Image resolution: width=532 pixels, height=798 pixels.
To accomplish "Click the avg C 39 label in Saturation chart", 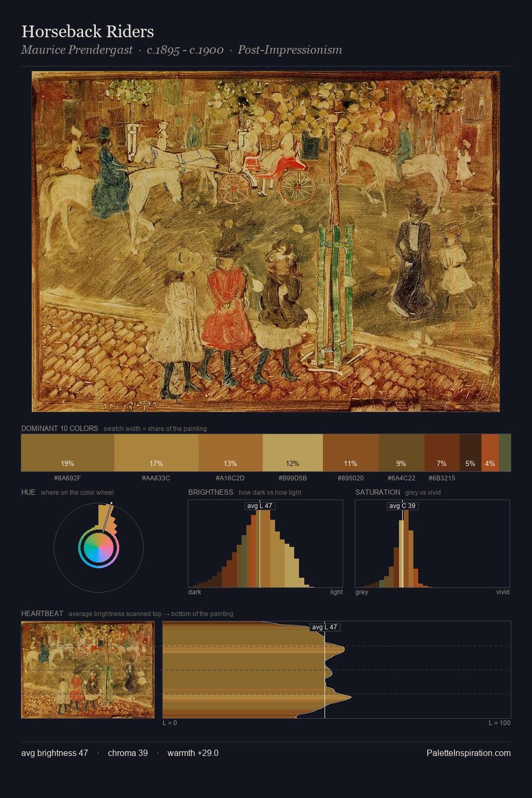I will coord(402,506).
